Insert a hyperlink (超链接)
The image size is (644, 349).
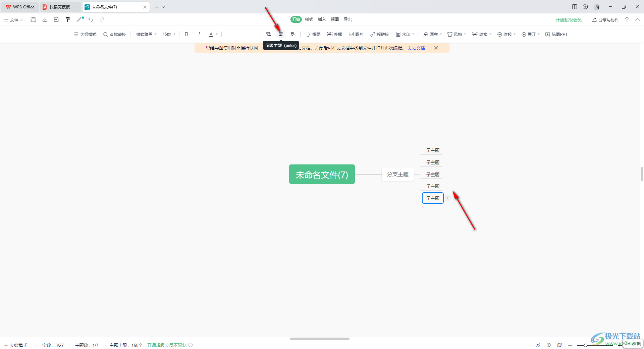pyautogui.click(x=379, y=34)
